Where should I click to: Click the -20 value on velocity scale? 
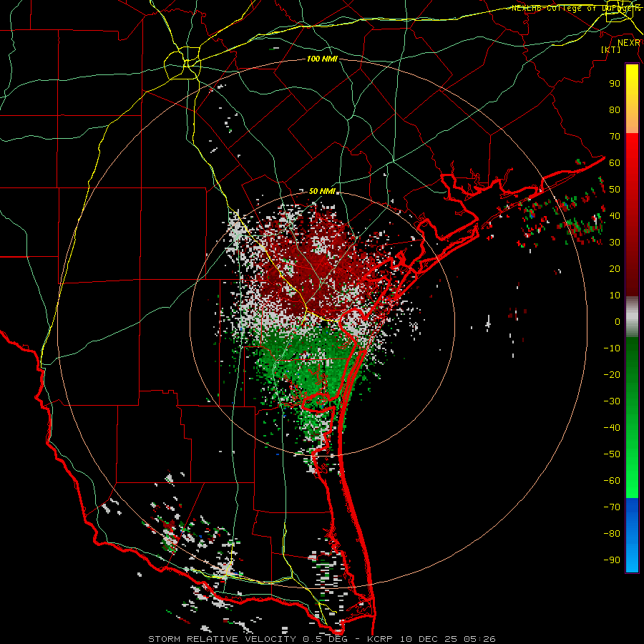(612, 375)
